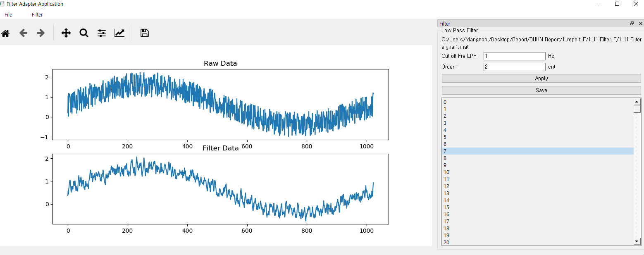Viewport: 644px width, 255px height.
Task: Select list row 10
Action: [x=538, y=172]
